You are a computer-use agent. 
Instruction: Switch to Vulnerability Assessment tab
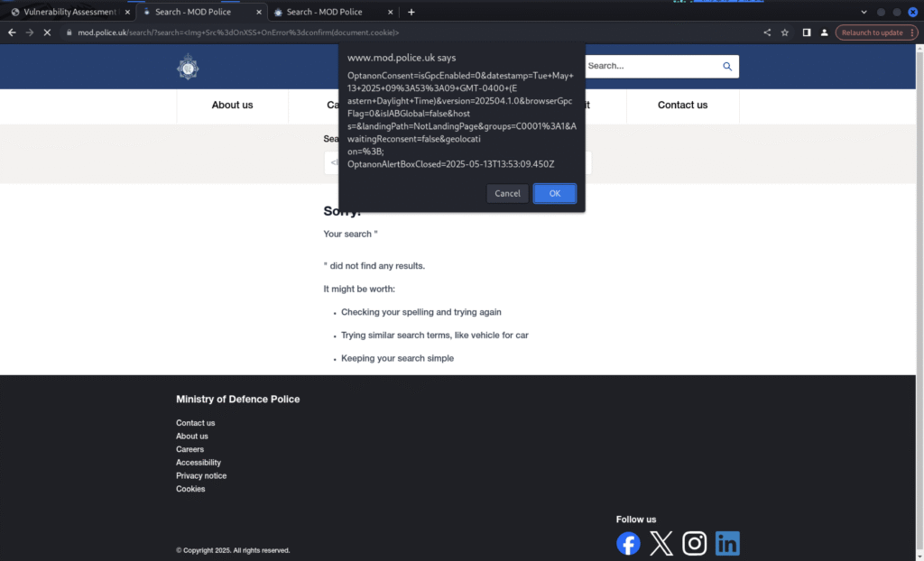click(63, 12)
